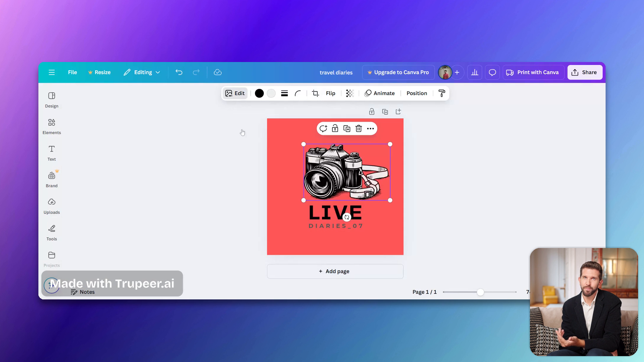Lock the current page

click(372, 111)
